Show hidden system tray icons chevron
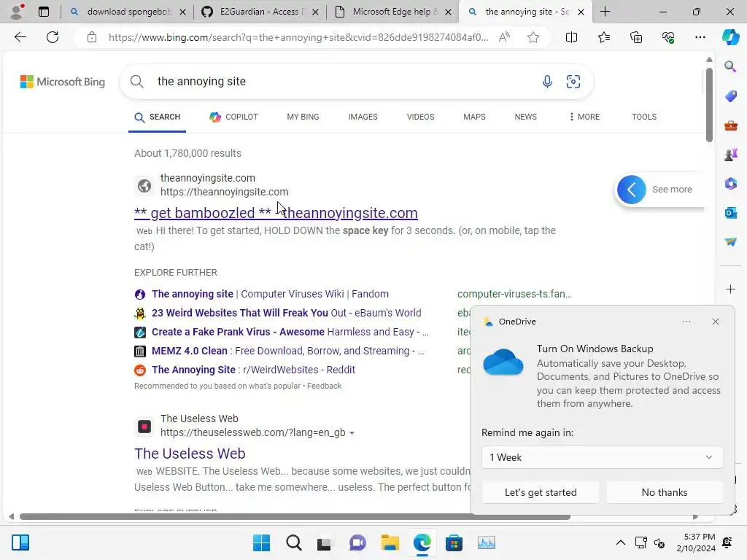The height and width of the screenshot is (560, 747). (620, 542)
